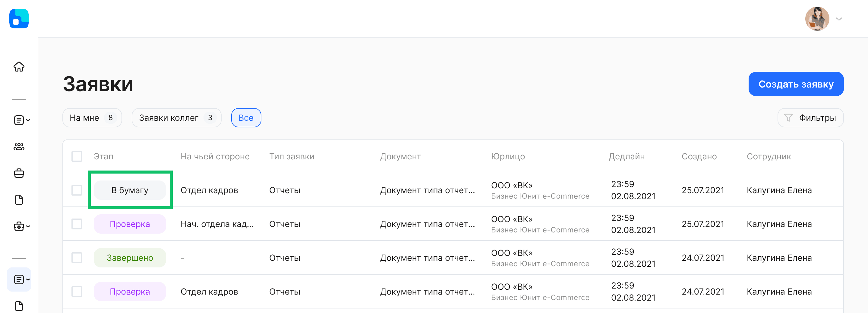Sort by Этап column header
868x313 pixels.
pyautogui.click(x=103, y=156)
